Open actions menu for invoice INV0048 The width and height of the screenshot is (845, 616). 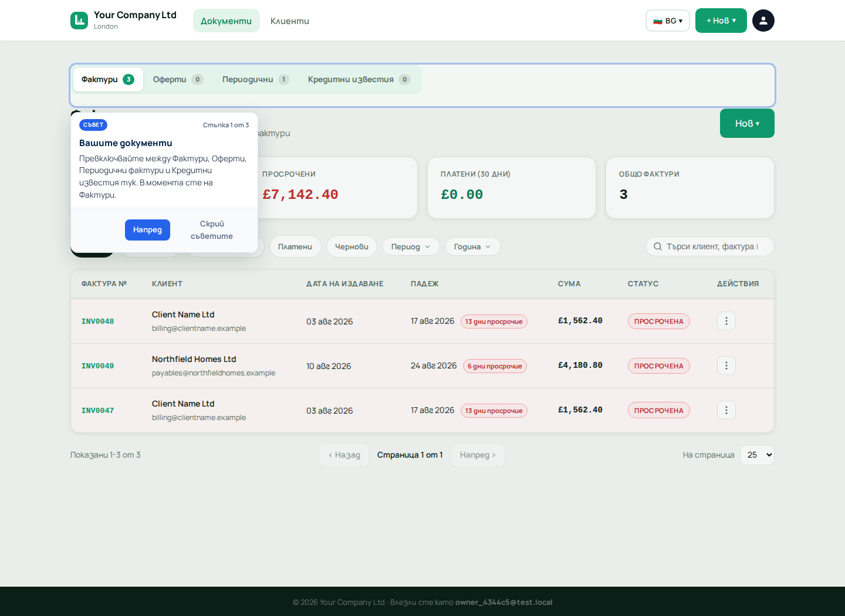pos(726,321)
